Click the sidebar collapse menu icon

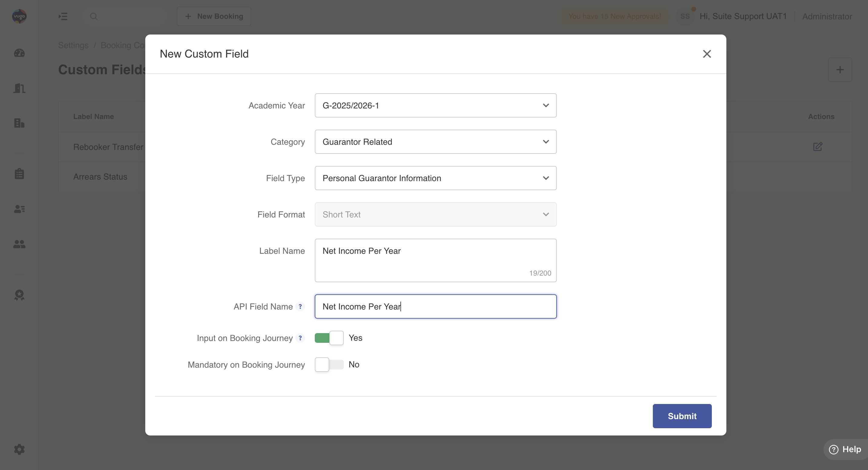63,16
